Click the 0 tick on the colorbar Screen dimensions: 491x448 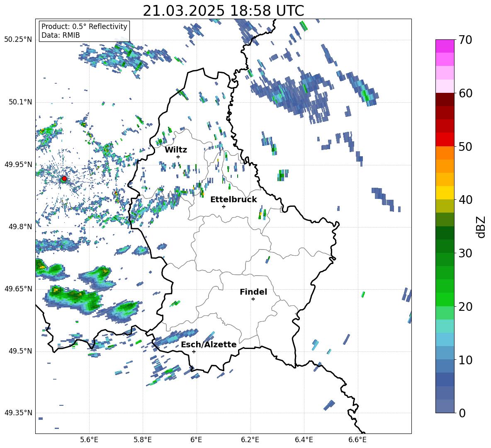462,413
